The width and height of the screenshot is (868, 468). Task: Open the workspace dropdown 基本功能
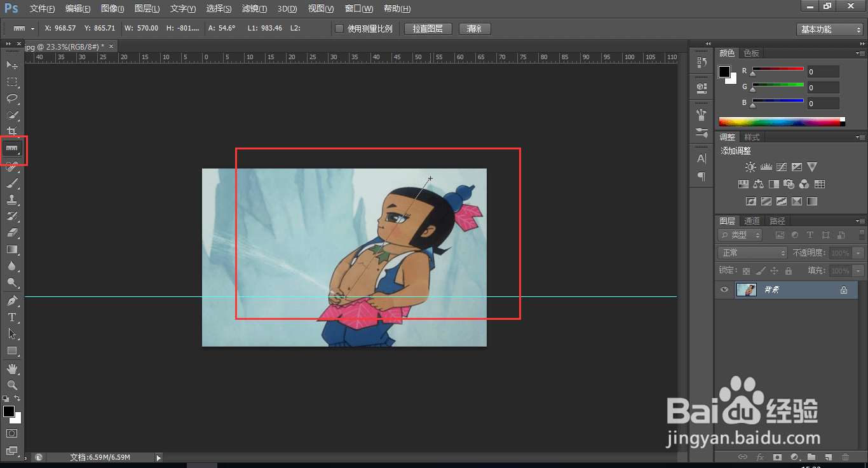(x=829, y=29)
